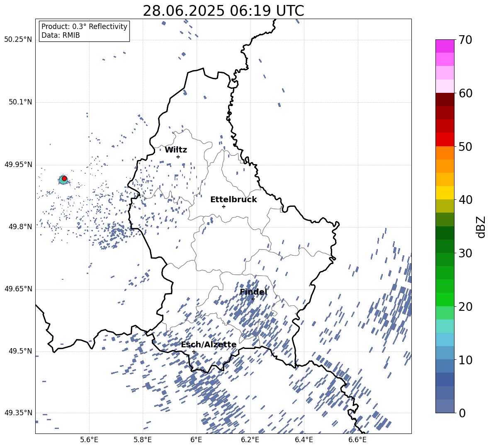Click the 6.6°E longitude label

pyautogui.click(x=357, y=440)
